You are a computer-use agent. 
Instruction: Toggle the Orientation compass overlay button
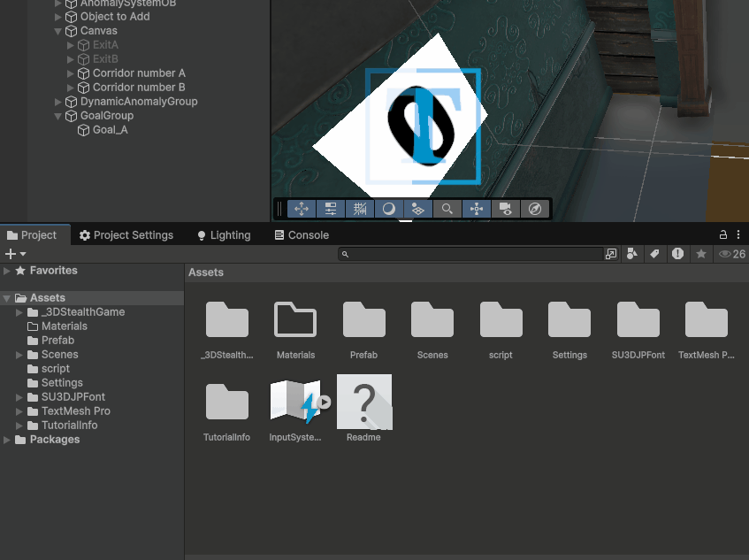[534, 210]
